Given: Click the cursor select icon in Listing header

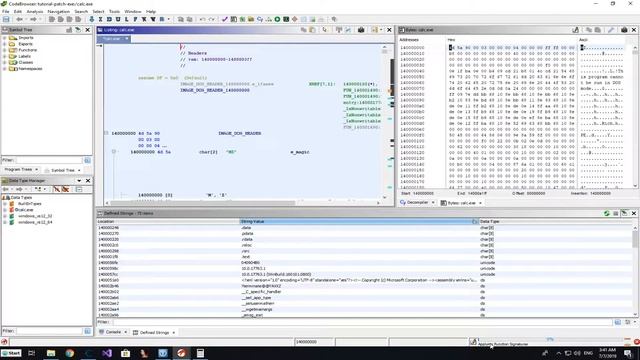Looking at the screenshot, I should pyautogui.click(x=325, y=30).
